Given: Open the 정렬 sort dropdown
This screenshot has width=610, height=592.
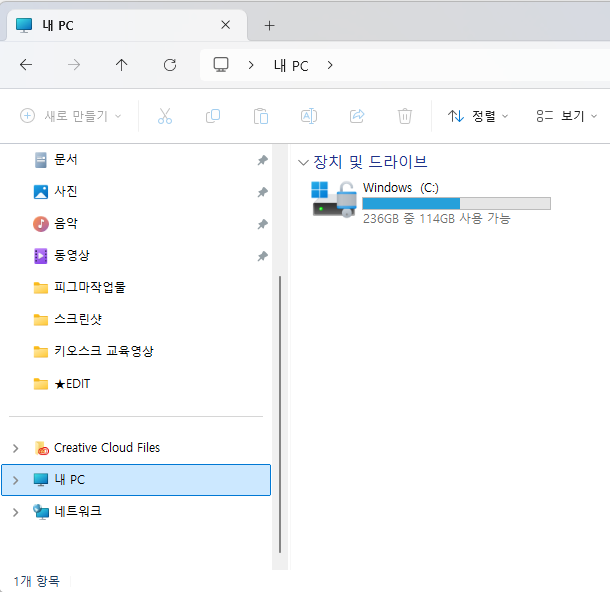Looking at the screenshot, I should [x=478, y=116].
